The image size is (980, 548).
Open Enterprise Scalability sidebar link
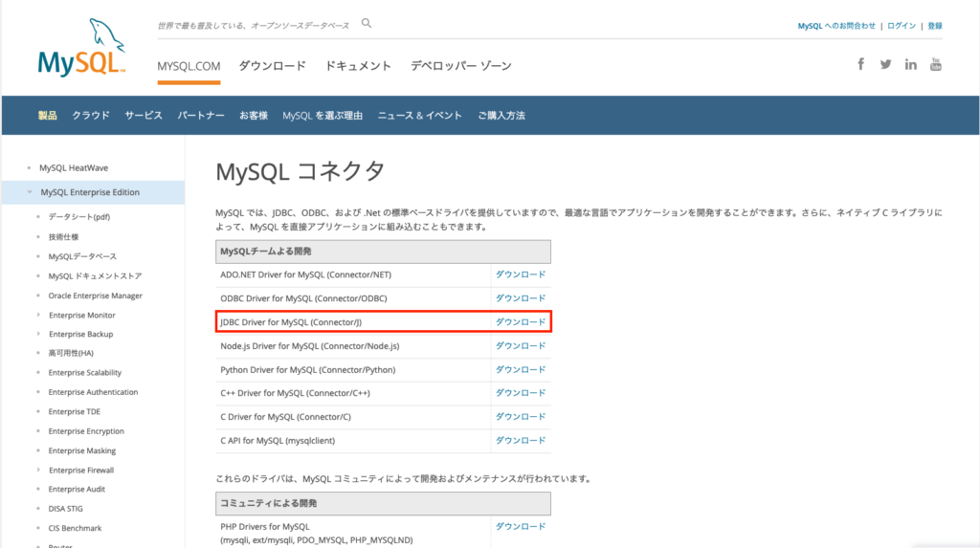click(x=85, y=372)
